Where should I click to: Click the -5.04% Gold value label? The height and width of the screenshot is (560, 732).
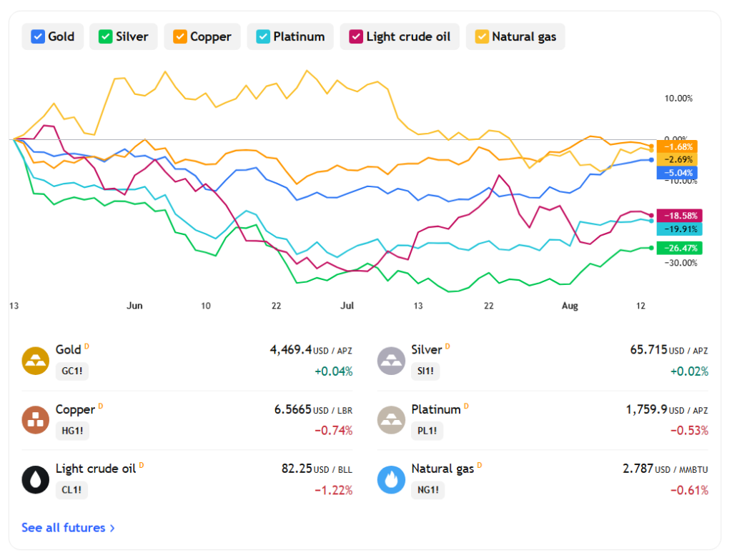(678, 173)
